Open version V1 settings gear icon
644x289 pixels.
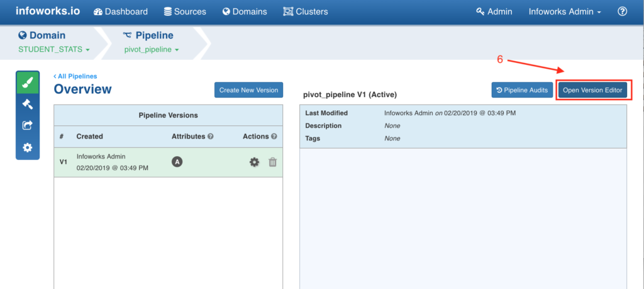coord(255,162)
